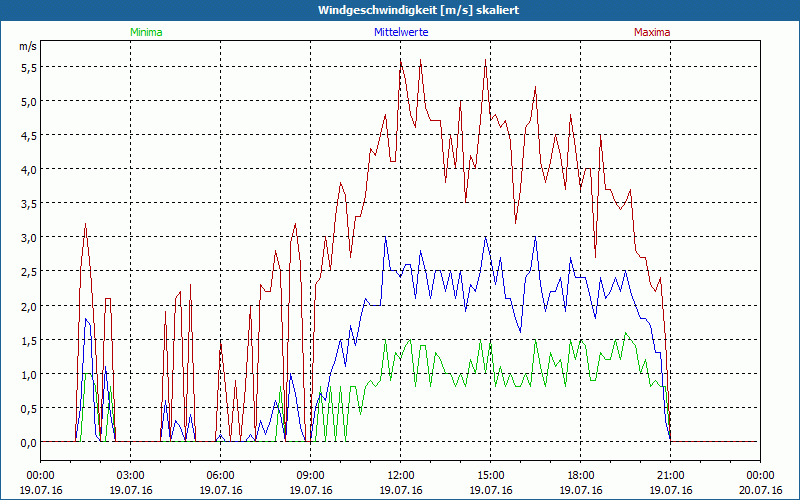Click the 2,0 y-axis value
The height and width of the screenshot is (500, 800).
pyautogui.click(x=29, y=306)
